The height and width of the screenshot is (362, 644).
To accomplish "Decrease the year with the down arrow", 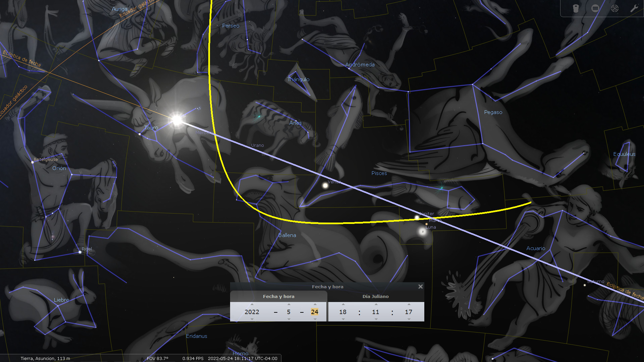I will pyautogui.click(x=252, y=319).
